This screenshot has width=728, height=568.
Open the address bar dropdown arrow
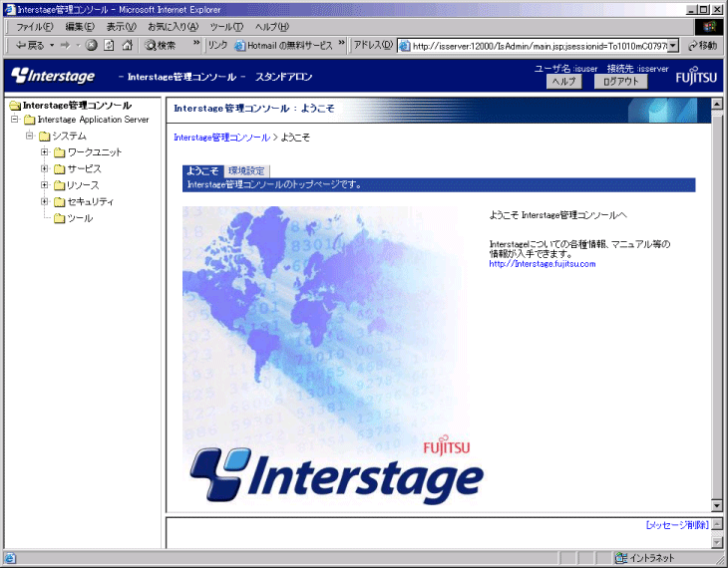pos(674,46)
